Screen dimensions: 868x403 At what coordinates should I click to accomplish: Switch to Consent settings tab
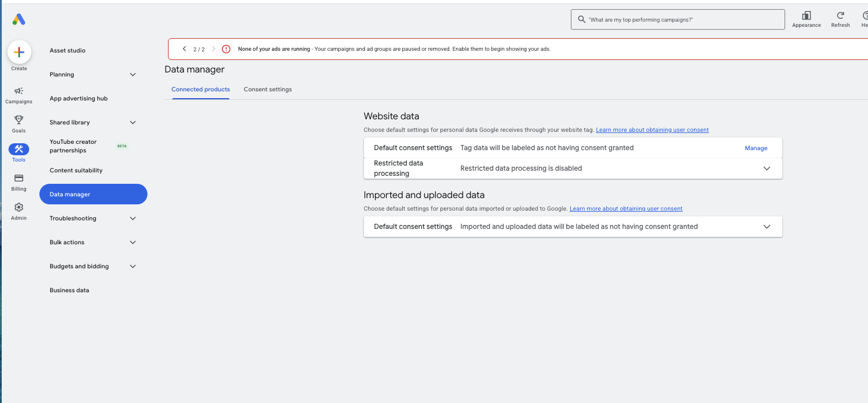click(267, 90)
